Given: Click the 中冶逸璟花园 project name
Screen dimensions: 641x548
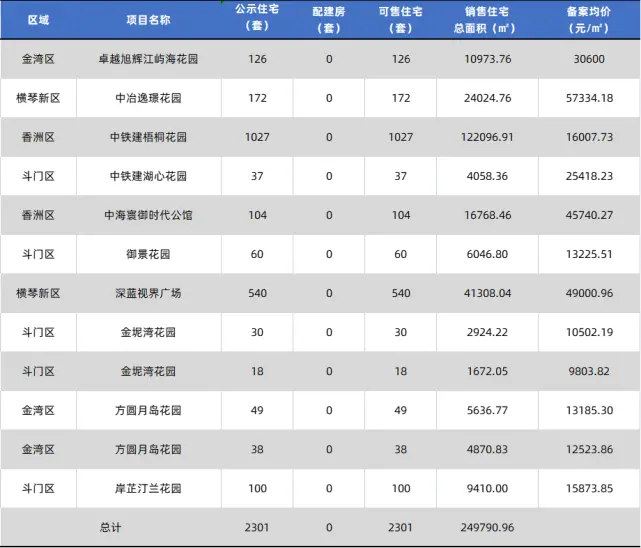Looking at the screenshot, I should tap(148, 98).
